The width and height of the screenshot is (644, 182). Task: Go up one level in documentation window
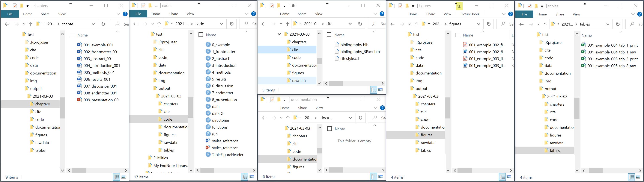tap(288, 118)
